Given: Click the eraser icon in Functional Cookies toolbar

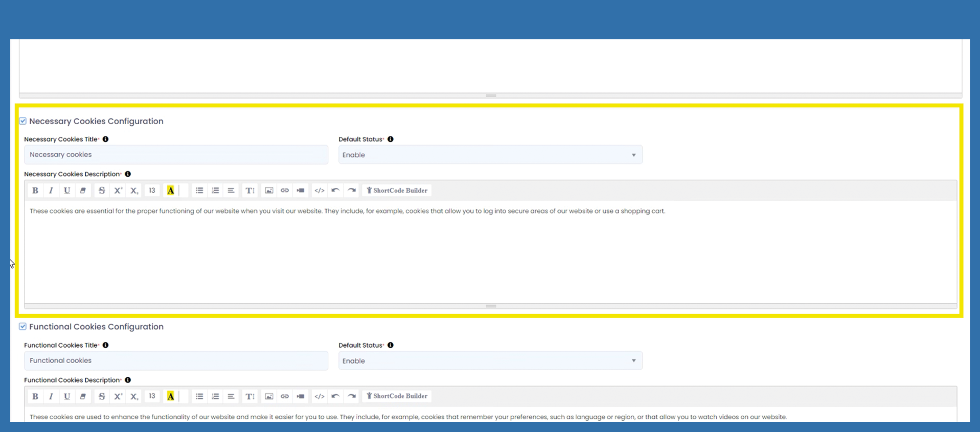Looking at the screenshot, I should click(x=83, y=396).
